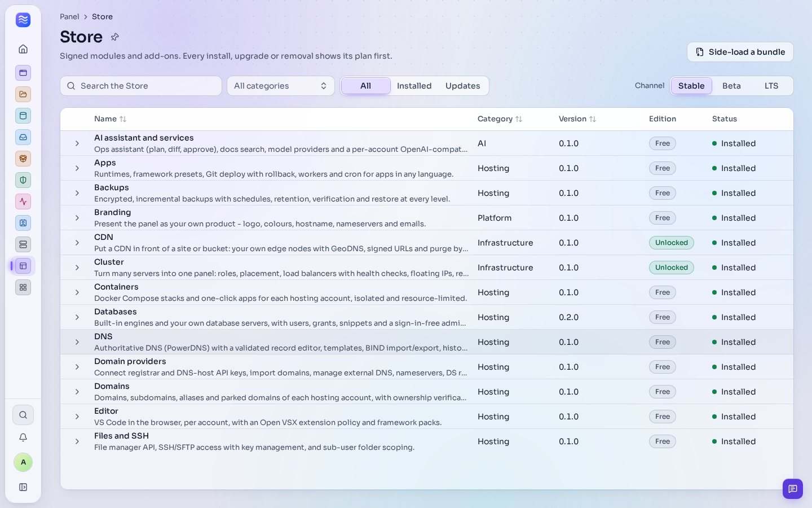
Task: Open the blue contact badge sidebar icon
Action: [x=23, y=223]
